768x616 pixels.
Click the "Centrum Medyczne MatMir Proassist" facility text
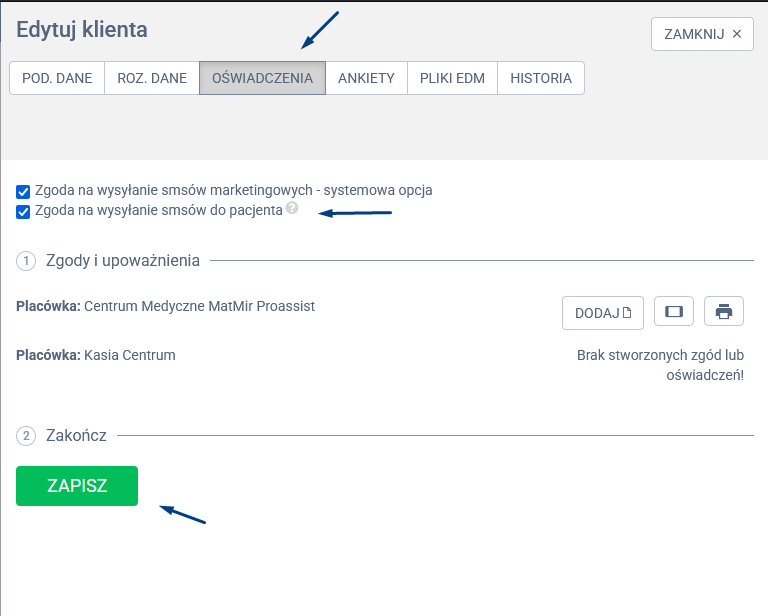tap(199, 306)
